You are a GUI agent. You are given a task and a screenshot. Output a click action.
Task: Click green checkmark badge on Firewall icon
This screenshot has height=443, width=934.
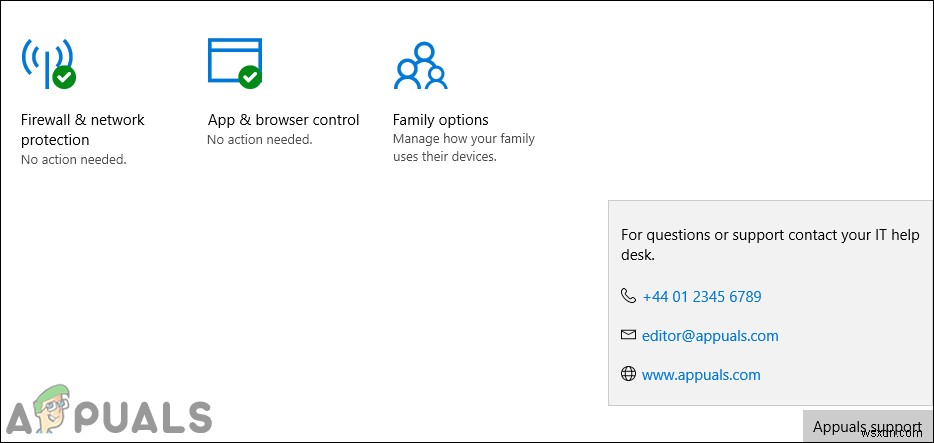point(64,76)
